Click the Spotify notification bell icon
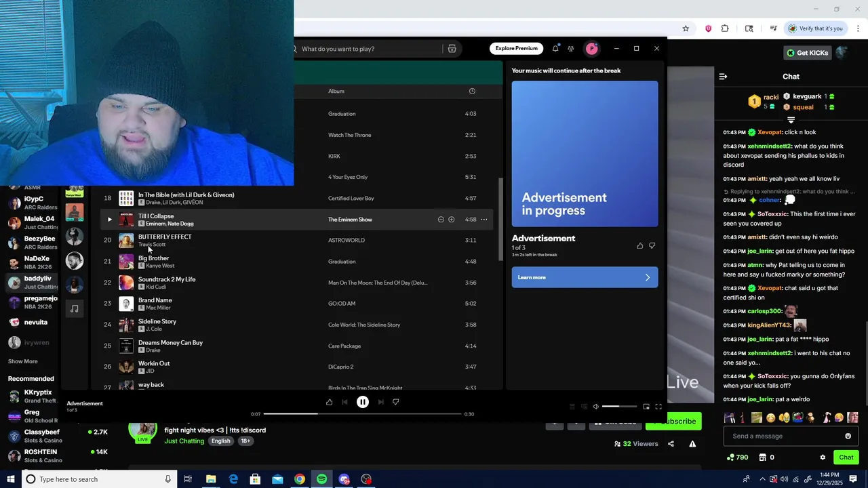 [x=555, y=49]
